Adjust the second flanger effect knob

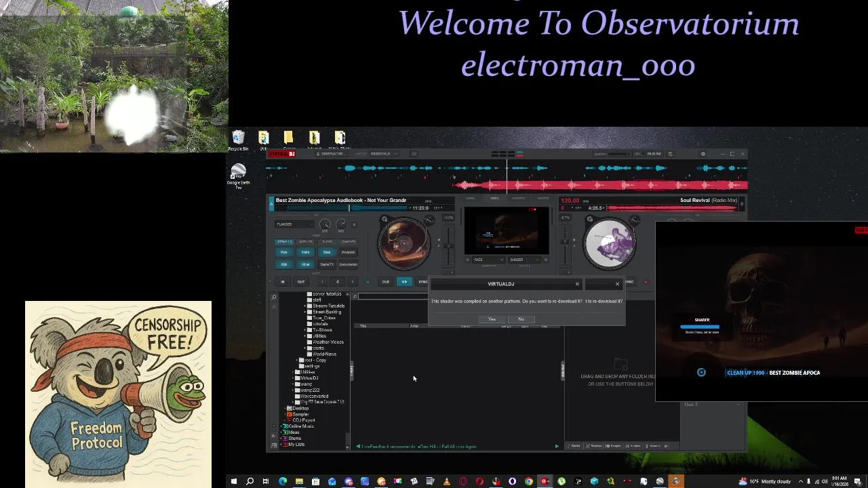pos(341,224)
